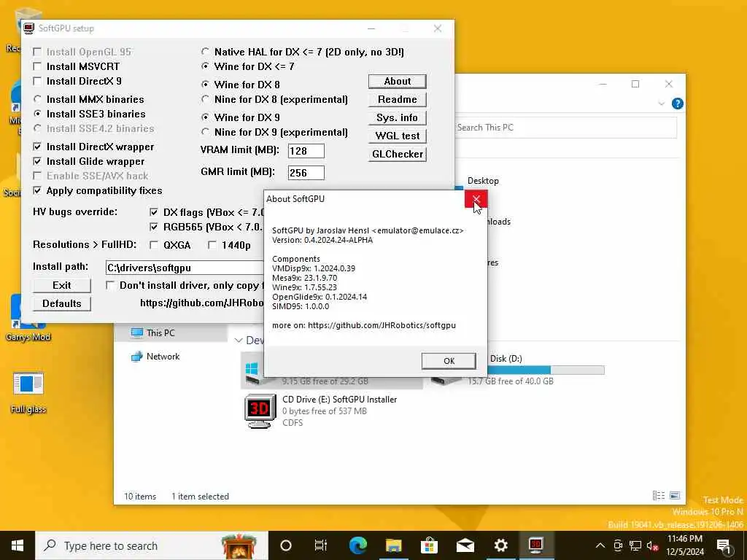Open the Readme button
747x560 pixels.
point(398,99)
